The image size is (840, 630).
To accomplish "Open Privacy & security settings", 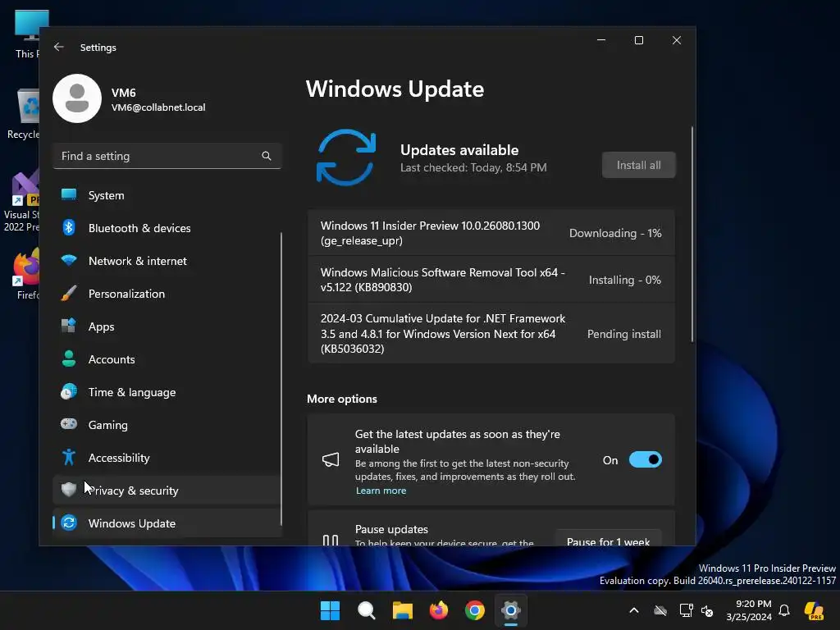I will click(167, 490).
